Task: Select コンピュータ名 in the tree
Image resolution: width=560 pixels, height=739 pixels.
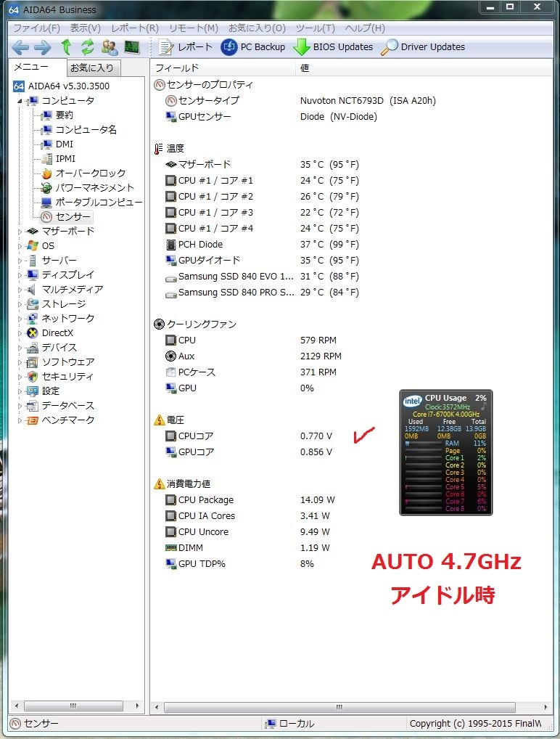Action: [78, 130]
